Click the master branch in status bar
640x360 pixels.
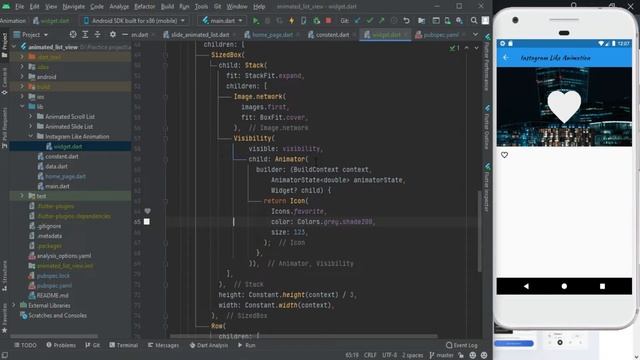tap(441, 356)
